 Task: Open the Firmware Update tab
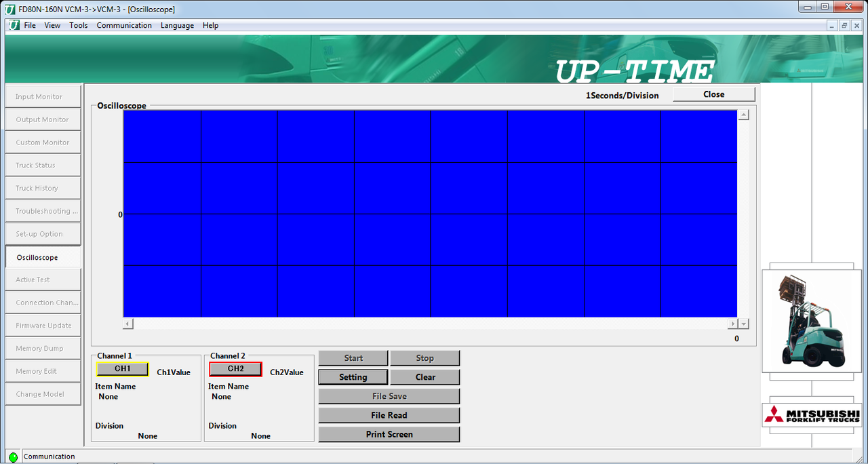pos(43,326)
